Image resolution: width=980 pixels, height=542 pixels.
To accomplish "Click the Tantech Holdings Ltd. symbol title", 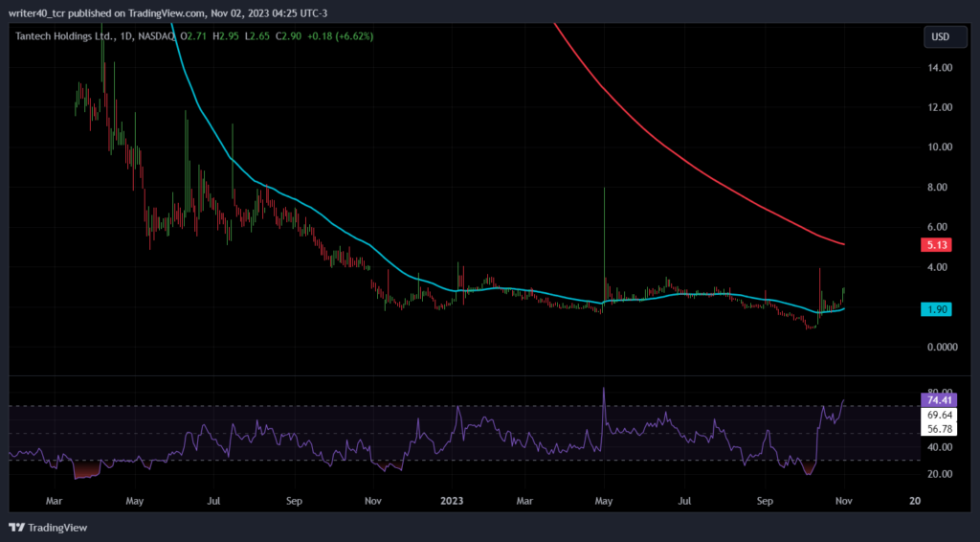I will click(x=65, y=36).
